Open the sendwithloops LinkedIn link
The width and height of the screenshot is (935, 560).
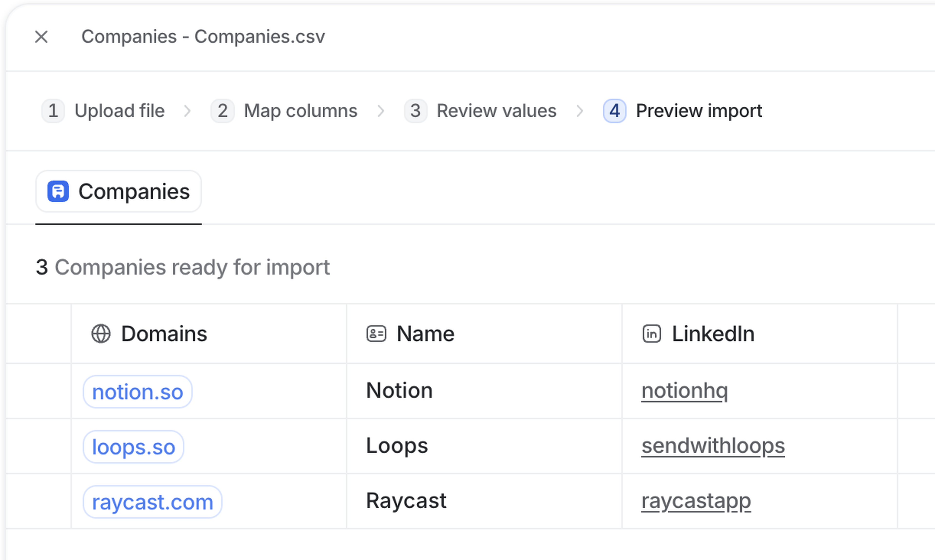click(x=713, y=446)
